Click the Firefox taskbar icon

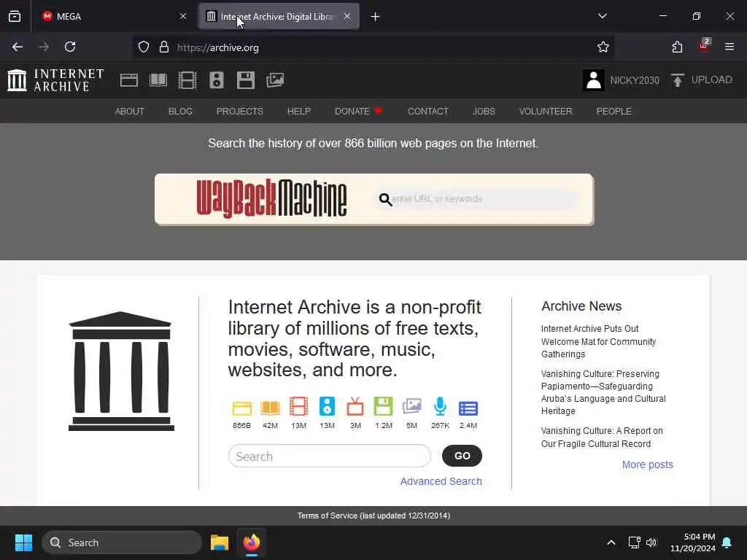point(252,542)
